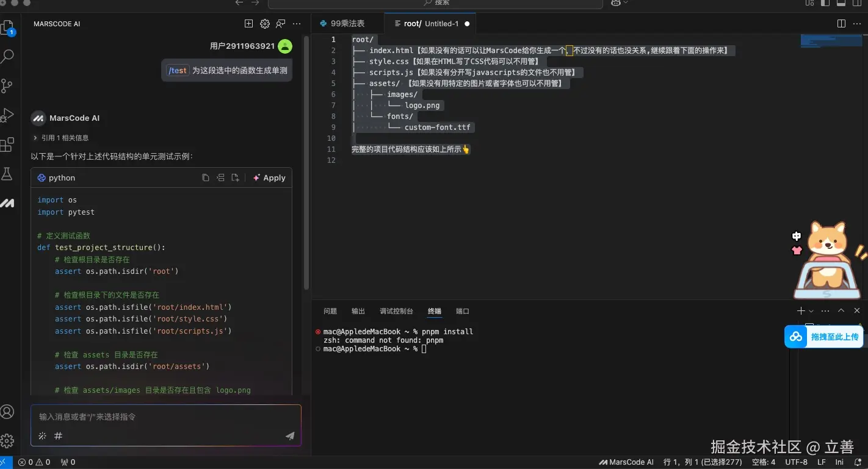Click Apply on the python code block

tap(269, 178)
